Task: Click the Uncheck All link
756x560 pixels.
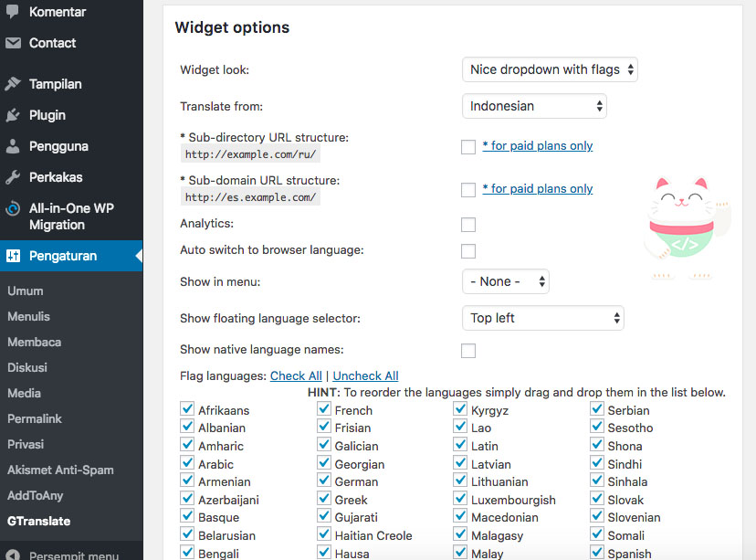Action: [x=365, y=375]
